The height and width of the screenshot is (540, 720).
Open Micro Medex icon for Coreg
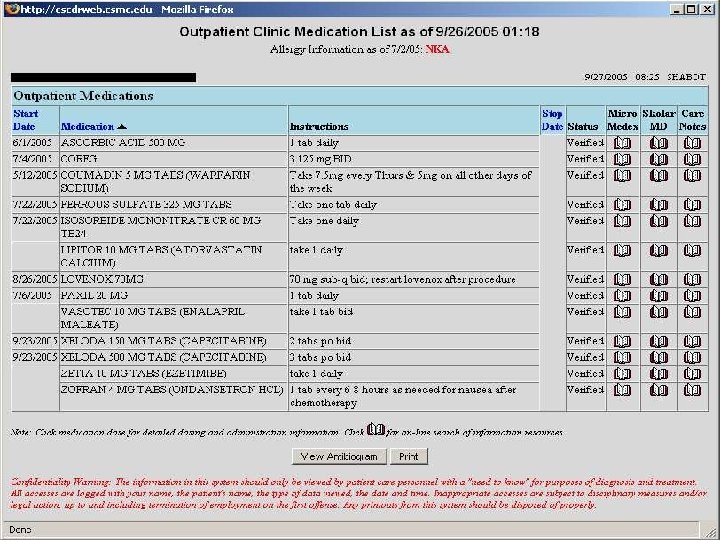tap(622, 159)
